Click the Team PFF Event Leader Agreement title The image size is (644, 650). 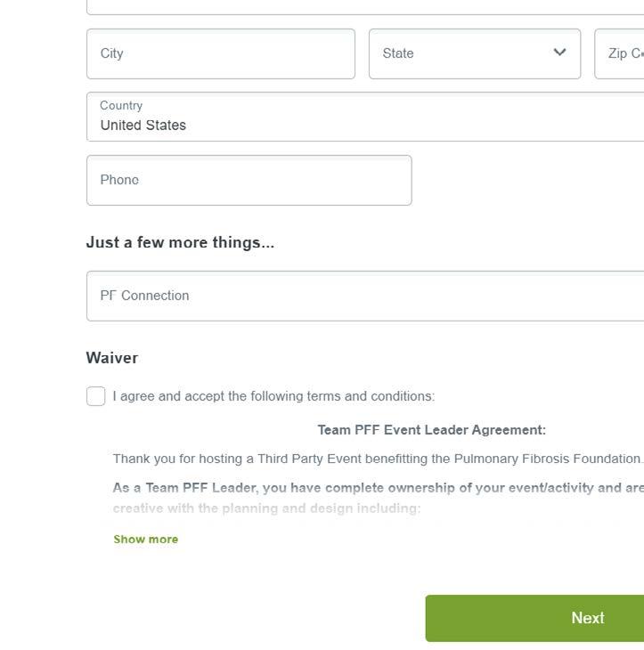pos(431,430)
